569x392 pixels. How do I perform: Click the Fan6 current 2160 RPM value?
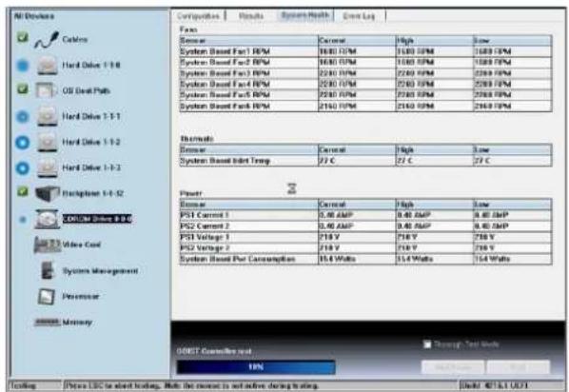pyautogui.click(x=338, y=107)
